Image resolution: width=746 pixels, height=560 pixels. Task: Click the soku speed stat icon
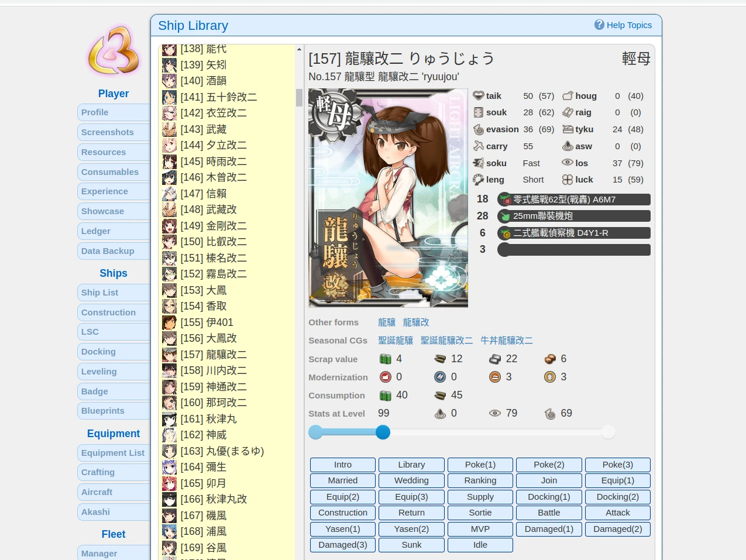pos(479,163)
